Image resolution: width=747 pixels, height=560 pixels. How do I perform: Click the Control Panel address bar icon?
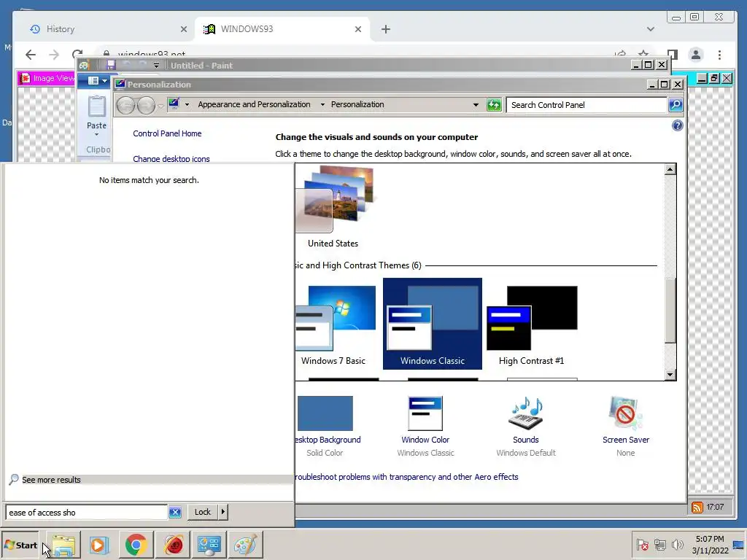174,104
